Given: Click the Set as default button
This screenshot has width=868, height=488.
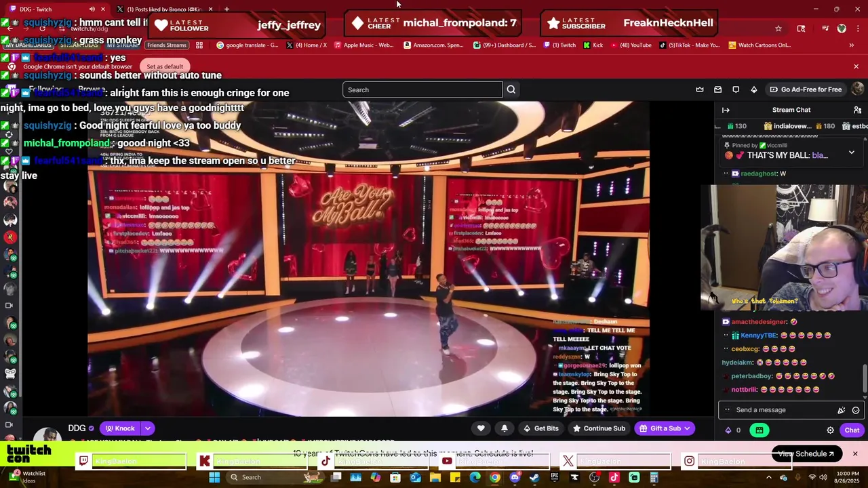Looking at the screenshot, I should pyautogui.click(x=165, y=66).
